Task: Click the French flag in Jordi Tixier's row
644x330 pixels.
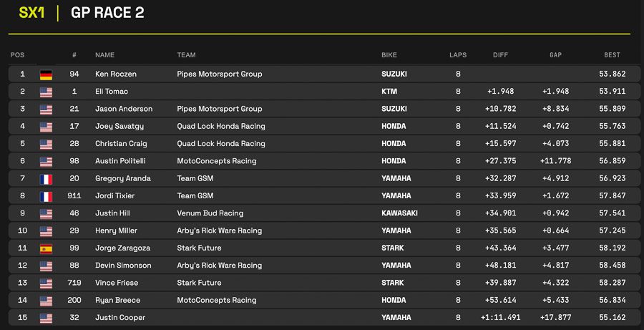Action: [46, 195]
